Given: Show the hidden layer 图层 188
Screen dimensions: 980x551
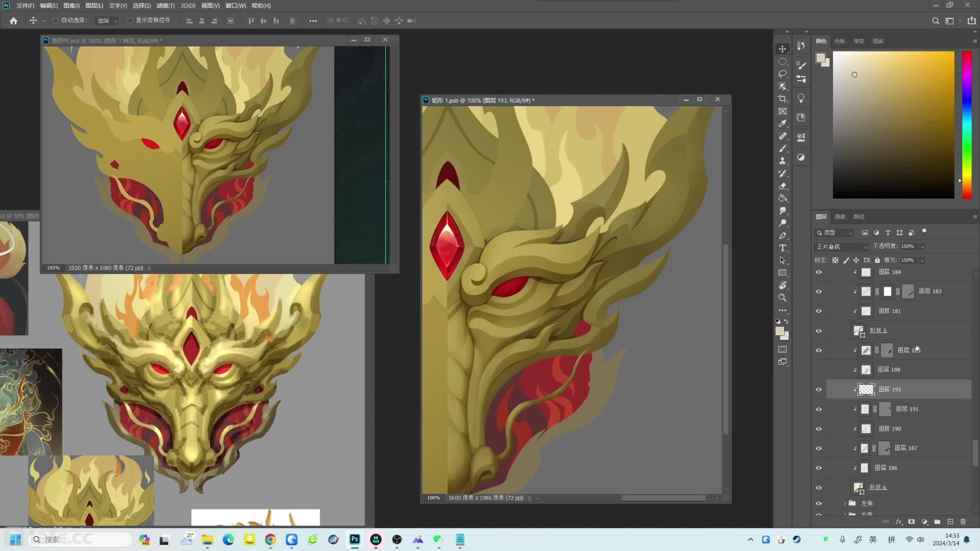Looking at the screenshot, I should 818,370.
